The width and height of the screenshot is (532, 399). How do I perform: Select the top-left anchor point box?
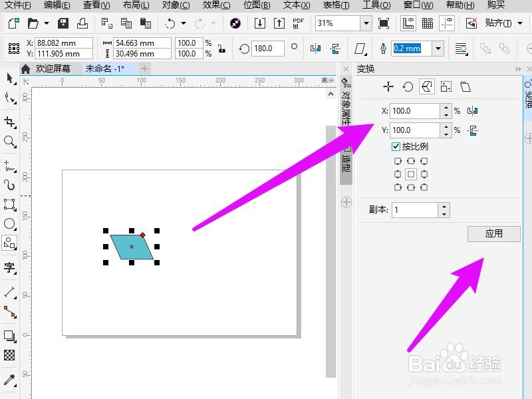pos(398,161)
